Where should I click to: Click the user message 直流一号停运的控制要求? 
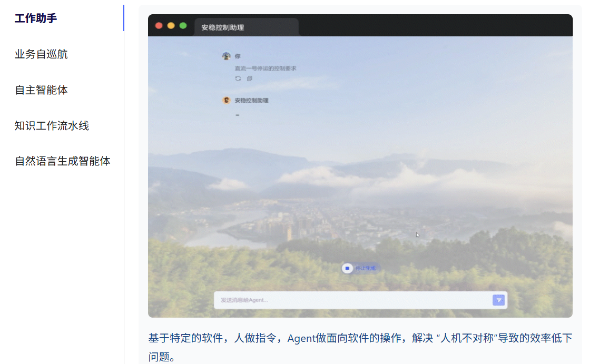(x=266, y=68)
